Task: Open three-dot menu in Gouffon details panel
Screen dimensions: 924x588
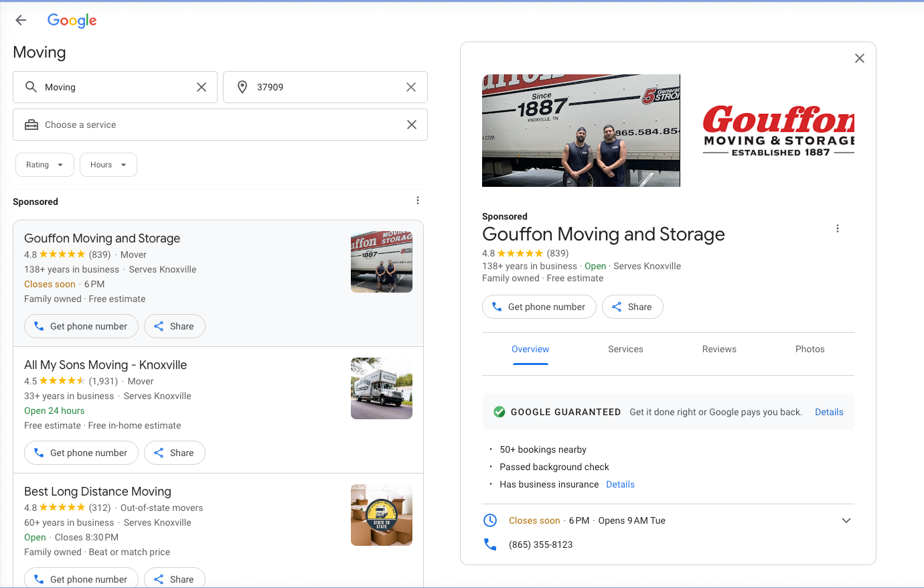Action: tap(838, 228)
